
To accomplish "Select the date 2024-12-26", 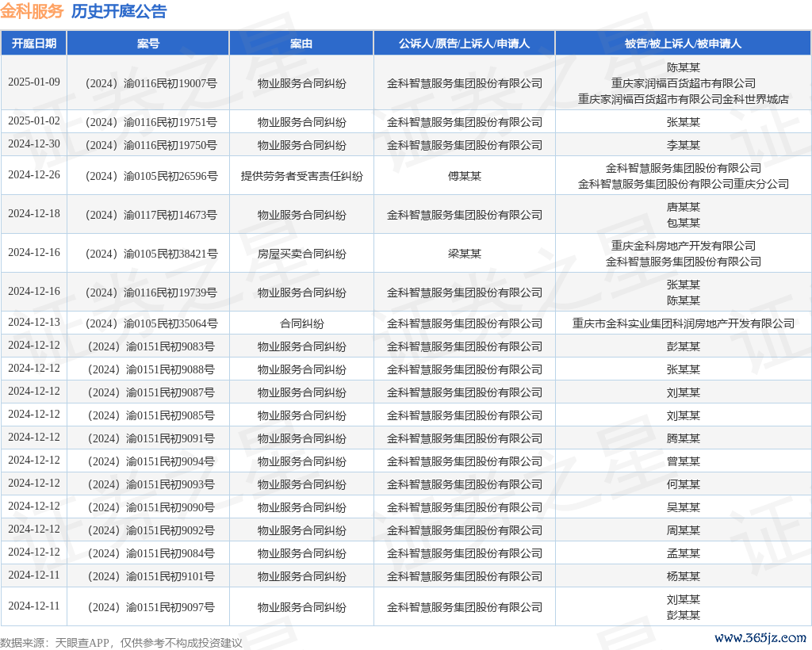I will click(34, 175).
